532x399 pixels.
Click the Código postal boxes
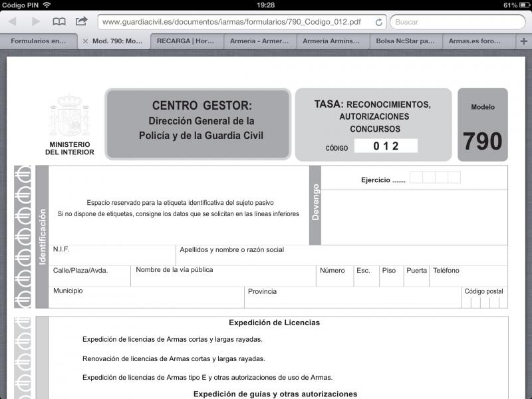(485, 303)
